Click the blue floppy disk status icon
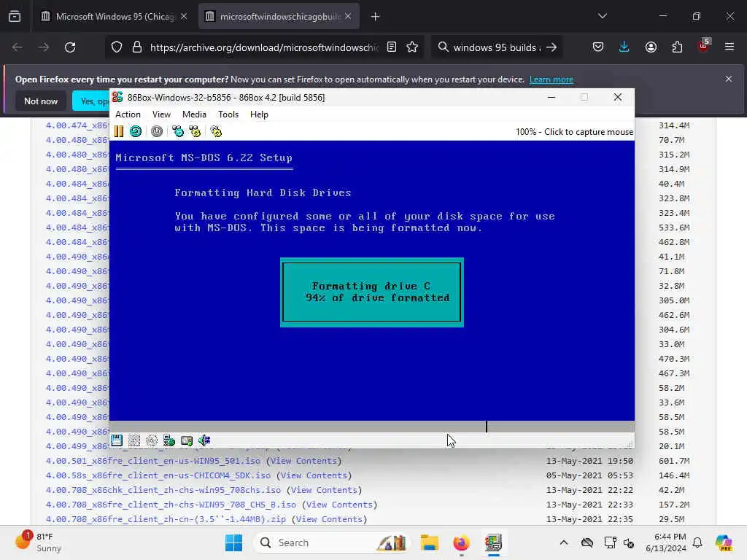 pos(117,440)
